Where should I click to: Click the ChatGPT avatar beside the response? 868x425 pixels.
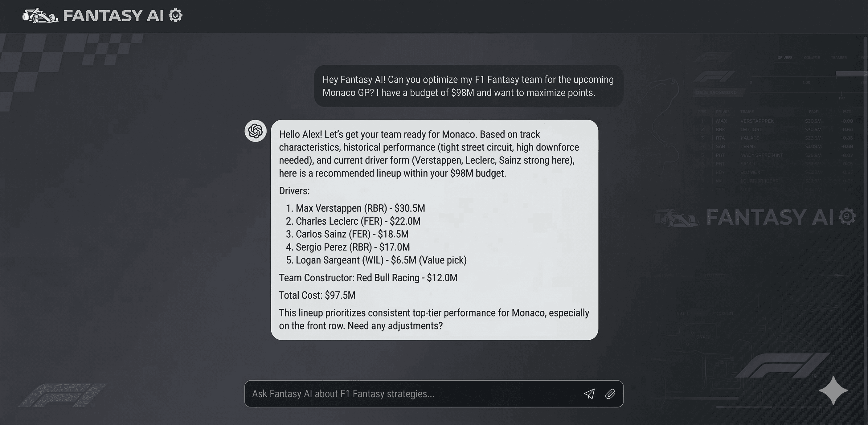[x=255, y=131]
